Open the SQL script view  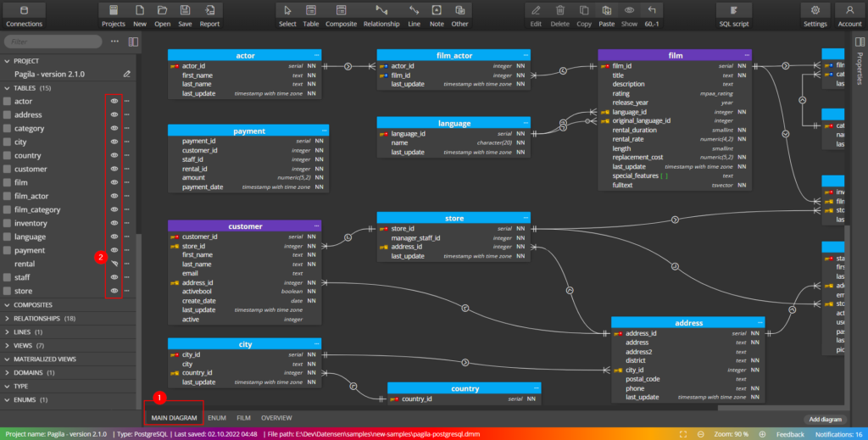[733, 14]
